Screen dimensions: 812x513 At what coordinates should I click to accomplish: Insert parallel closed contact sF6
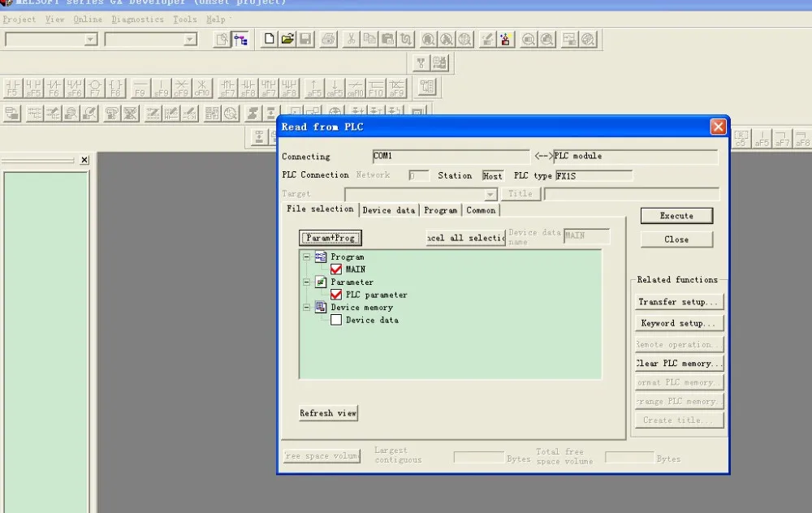pos(74,88)
